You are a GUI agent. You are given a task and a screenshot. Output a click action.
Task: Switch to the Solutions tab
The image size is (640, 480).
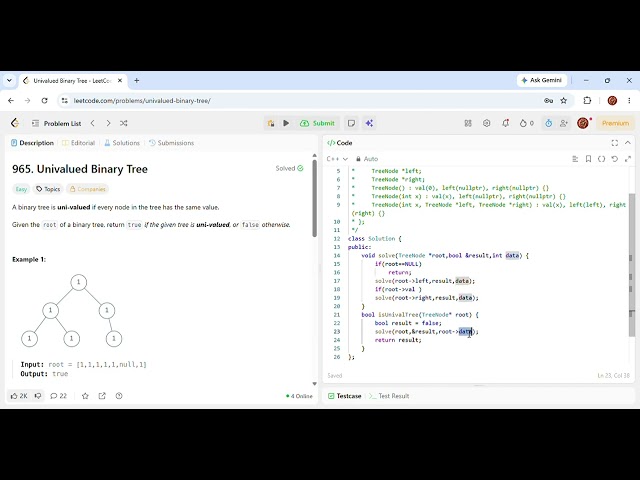coord(122,143)
